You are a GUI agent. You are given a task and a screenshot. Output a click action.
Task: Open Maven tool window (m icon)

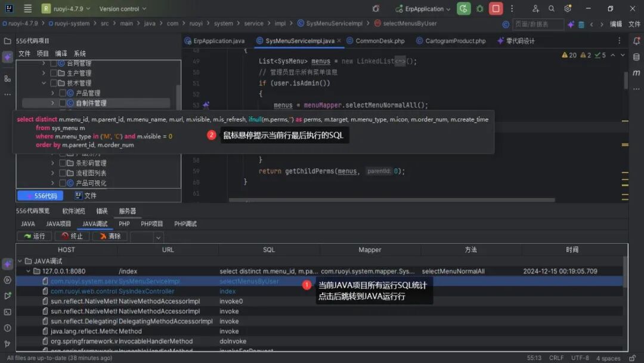point(636,73)
